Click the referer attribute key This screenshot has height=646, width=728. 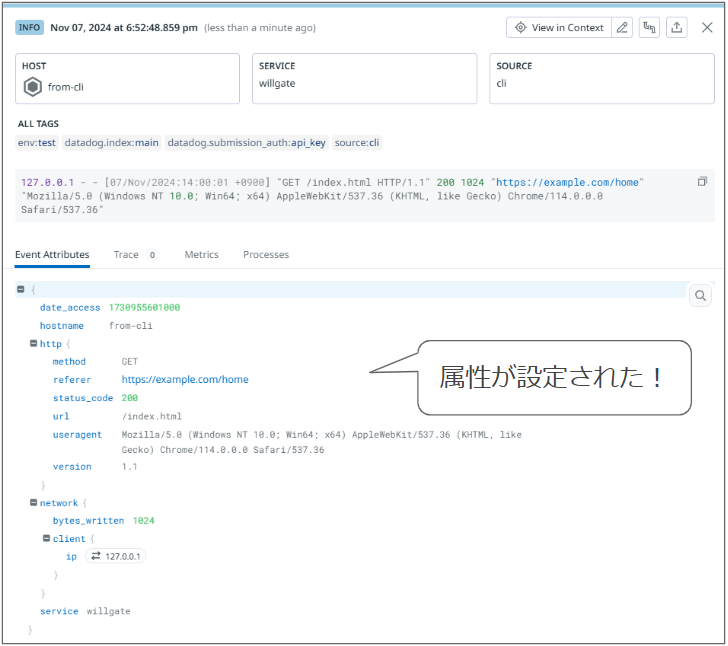[x=72, y=380]
